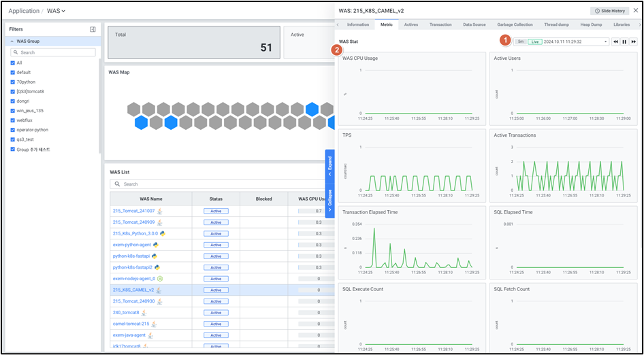This screenshot has height=355, width=644.
Task: Pause the live metric stream
Action: pos(624,41)
